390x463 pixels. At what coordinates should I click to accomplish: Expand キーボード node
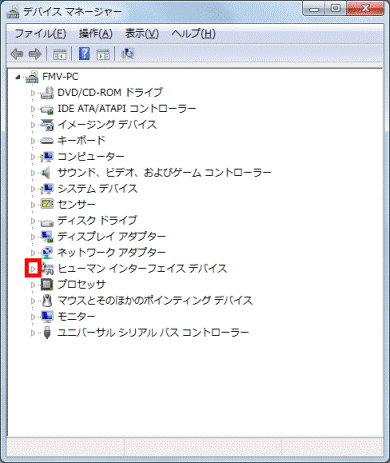point(33,141)
